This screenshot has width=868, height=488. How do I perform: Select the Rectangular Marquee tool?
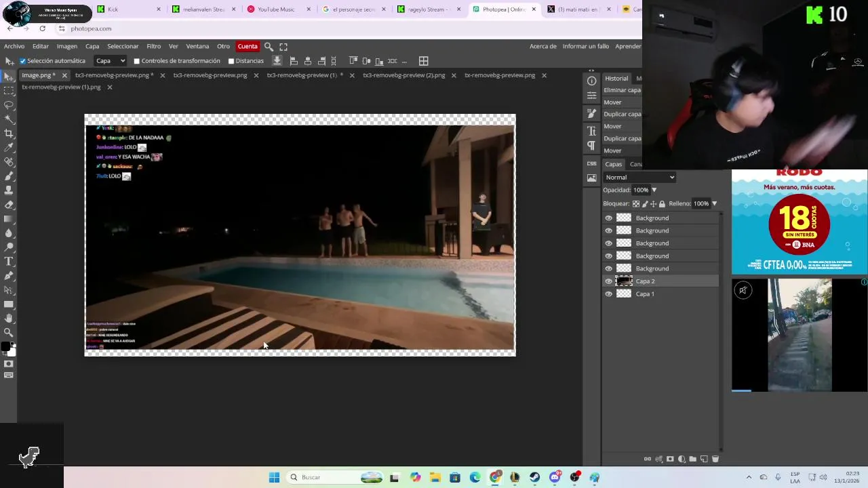coord(9,90)
